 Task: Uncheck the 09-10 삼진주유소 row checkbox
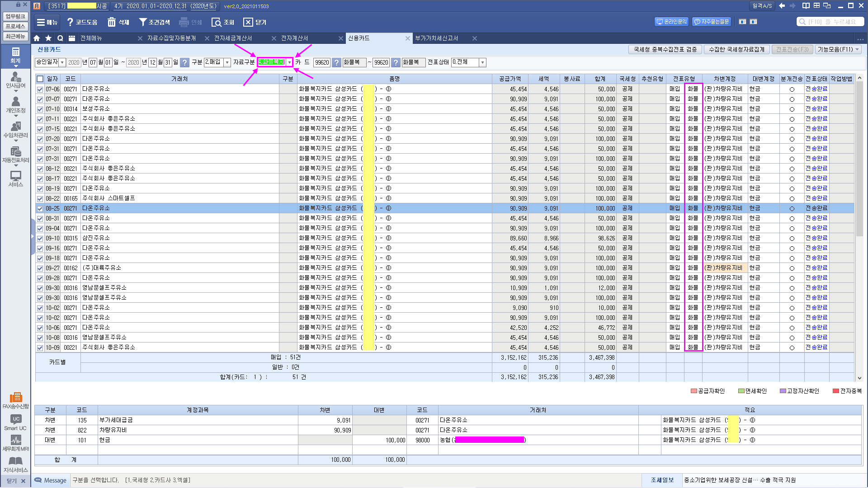point(40,239)
